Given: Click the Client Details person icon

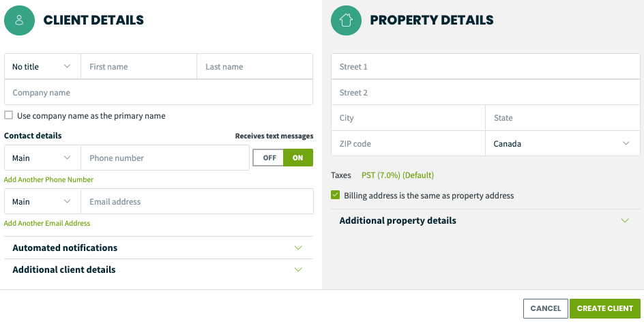Looking at the screenshot, I should (x=19, y=20).
